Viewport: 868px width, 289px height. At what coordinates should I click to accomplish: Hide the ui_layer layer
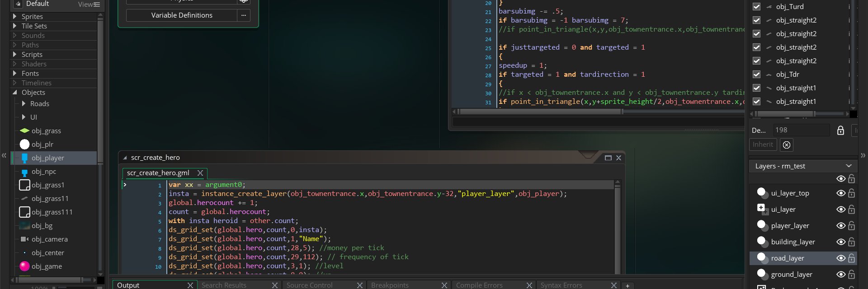tap(841, 209)
